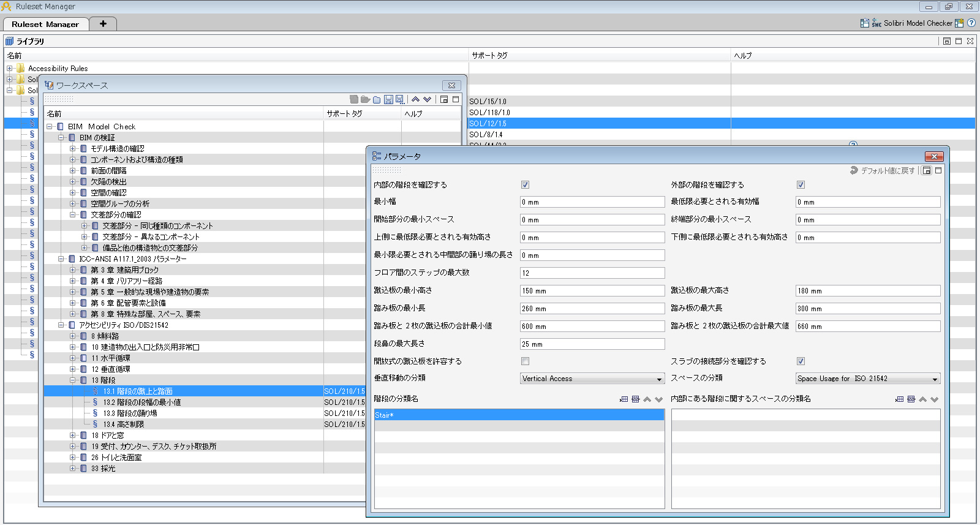Image resolution: width=980 pixels, height=525 pixels.
Task: Collapse the 交差部分の確認 tree node
Action: (x=73, y=215)
